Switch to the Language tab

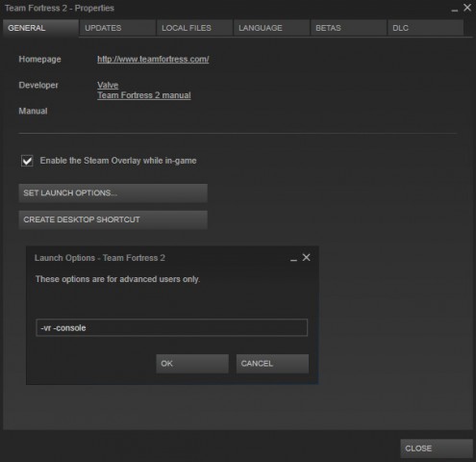pos(271,28)
